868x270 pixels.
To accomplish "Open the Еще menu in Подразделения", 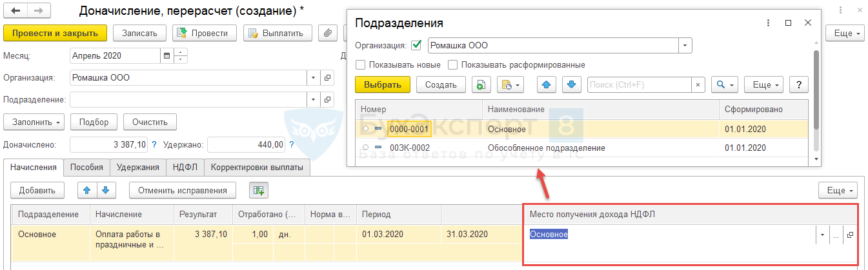I will 763,85.
